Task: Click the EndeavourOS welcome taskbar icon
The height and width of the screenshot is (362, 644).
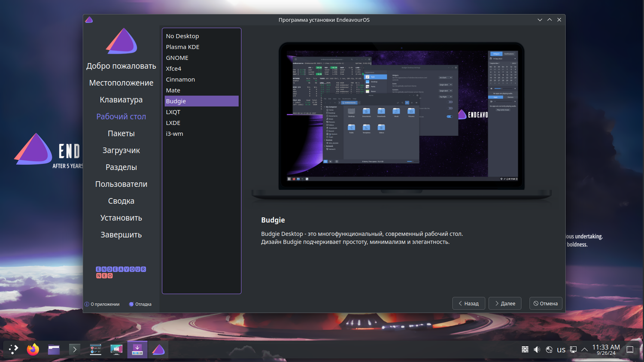Action: [158, 350]
